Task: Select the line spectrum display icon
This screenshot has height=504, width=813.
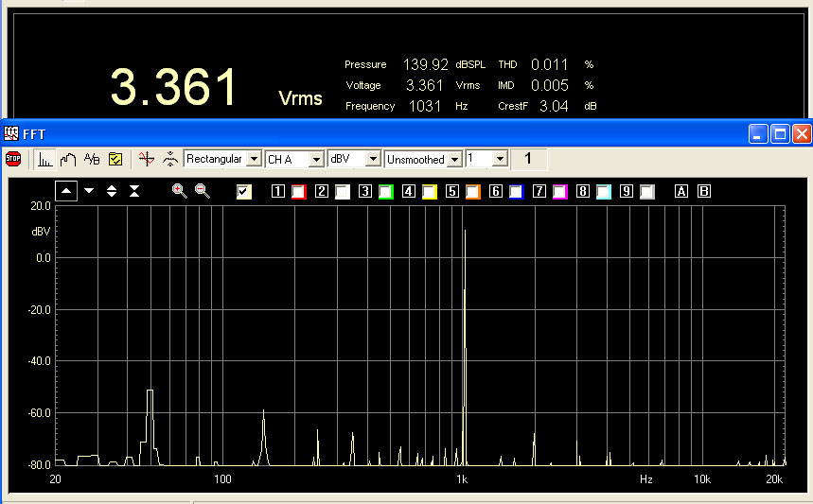Action: (x=68, y=160)
